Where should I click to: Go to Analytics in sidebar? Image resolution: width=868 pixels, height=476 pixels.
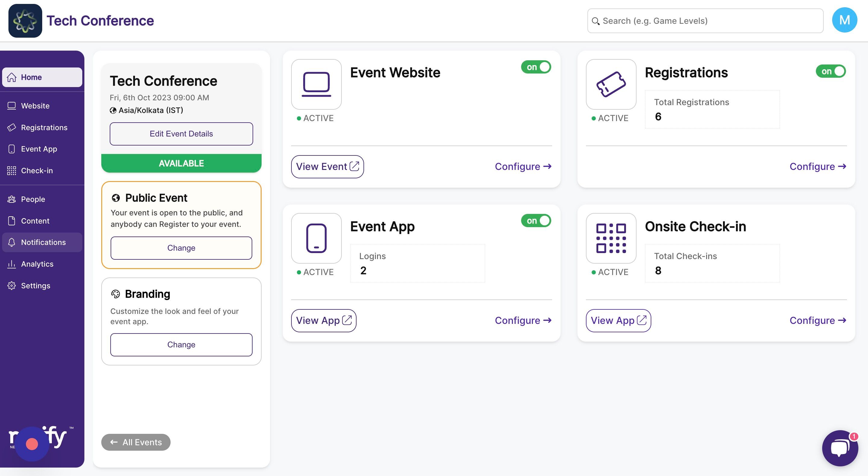[x=37, y=264]
